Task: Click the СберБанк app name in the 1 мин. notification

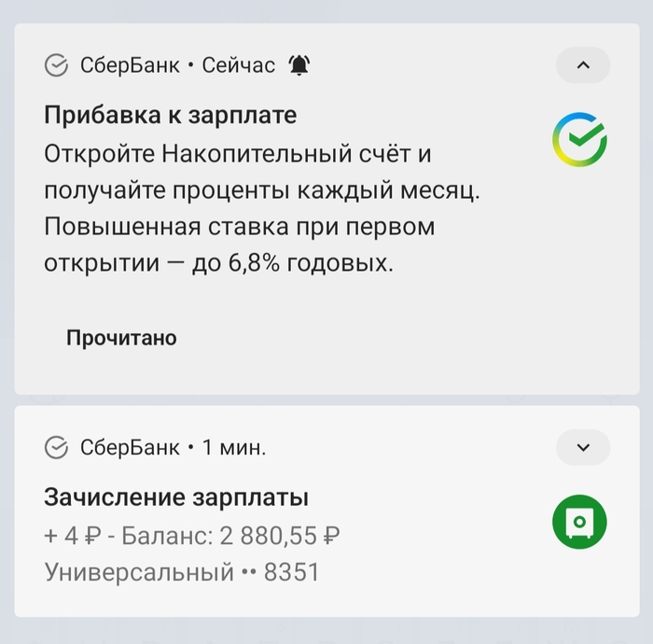Action: pyautogui.click(x=131, y=448)
